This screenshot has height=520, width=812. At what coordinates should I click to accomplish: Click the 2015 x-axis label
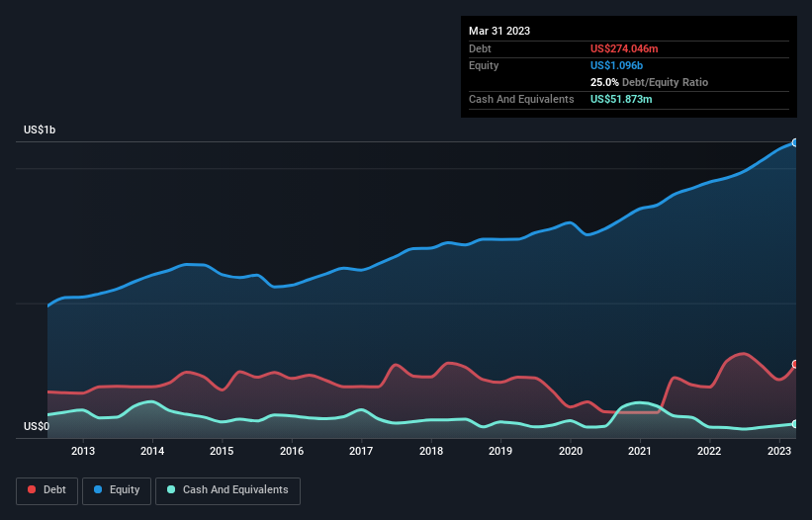222,451
